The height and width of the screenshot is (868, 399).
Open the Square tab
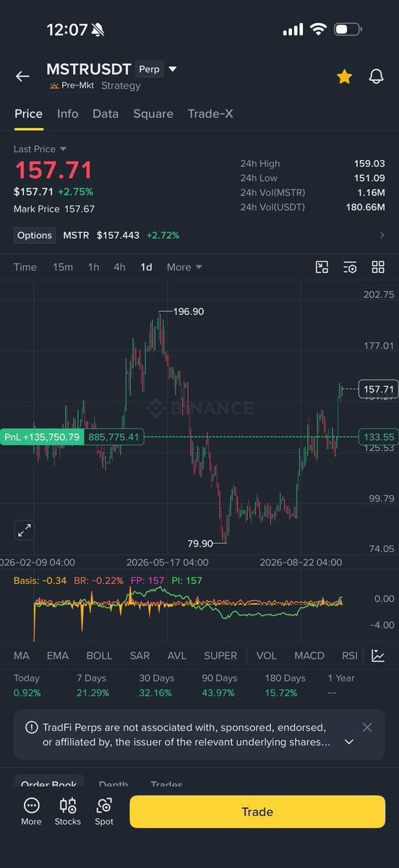pos(153,114)
